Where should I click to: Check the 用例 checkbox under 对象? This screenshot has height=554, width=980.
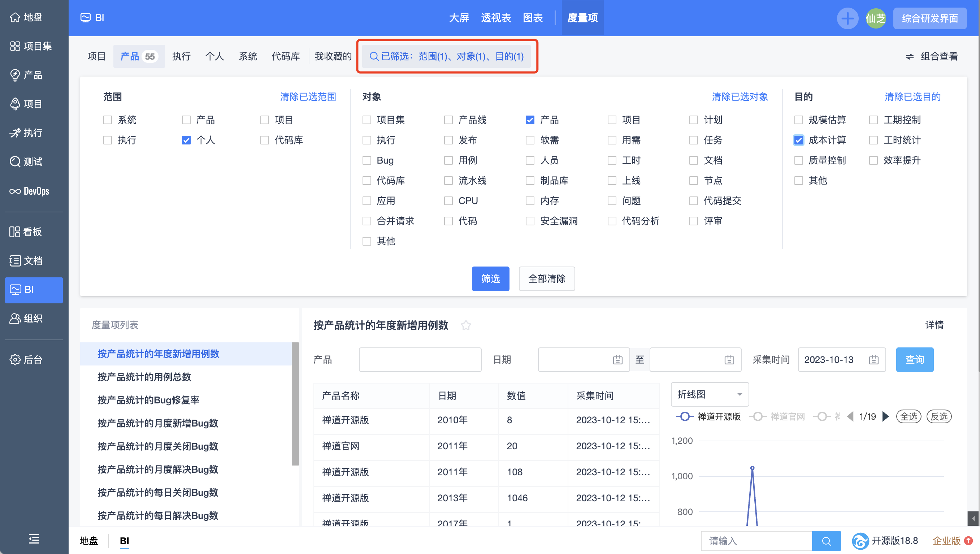tap(448, 160)
